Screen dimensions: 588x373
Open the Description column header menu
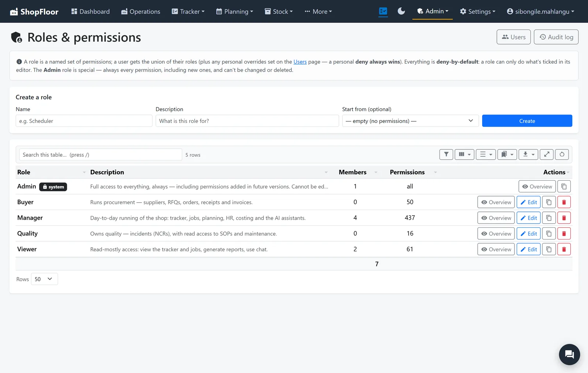(x=326, y=172)
